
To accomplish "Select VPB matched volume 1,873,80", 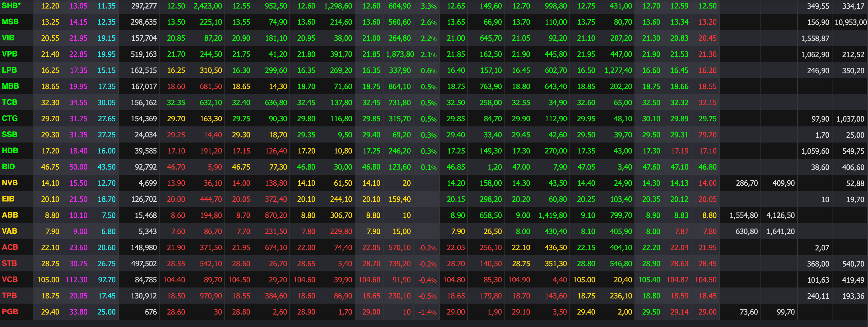I will tap(400, 54).
